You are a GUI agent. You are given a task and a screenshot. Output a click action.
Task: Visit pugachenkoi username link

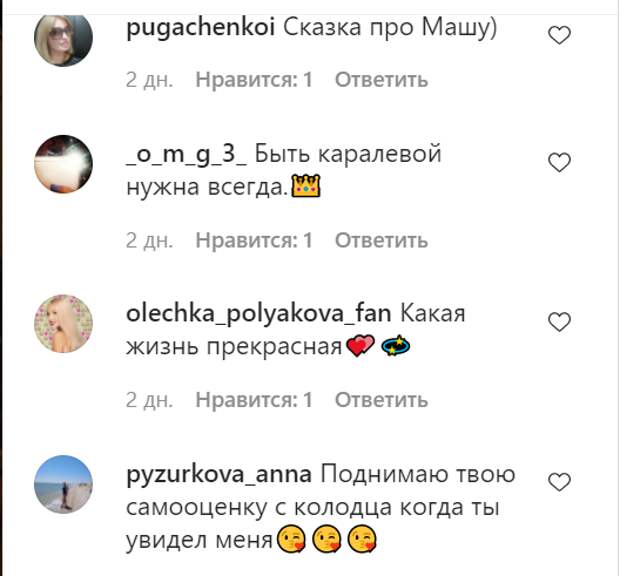[x=200, y=28]
